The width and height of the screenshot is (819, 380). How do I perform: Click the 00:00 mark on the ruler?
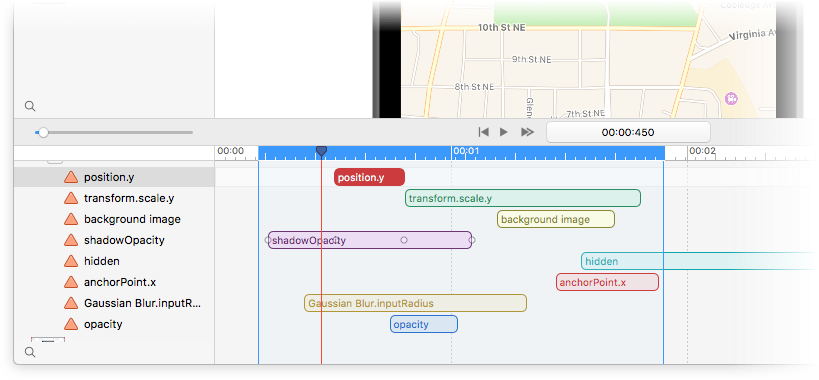230,151
